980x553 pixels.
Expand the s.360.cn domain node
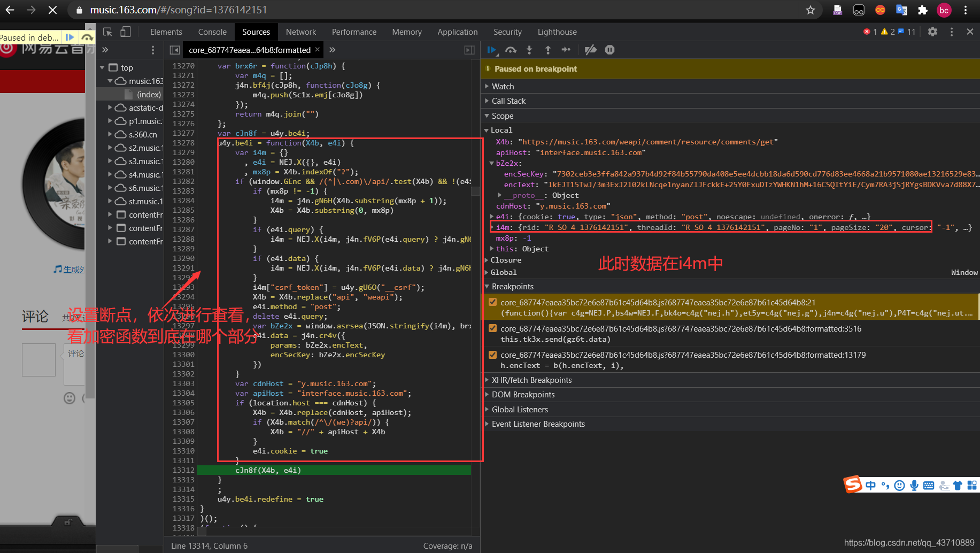110,134
